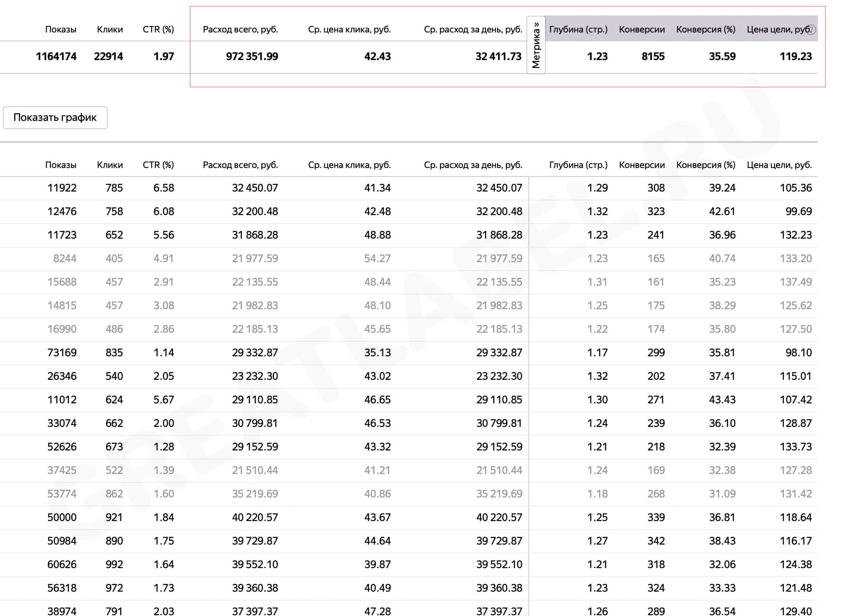Click lower Расход всего, руб. column header

click(x=241, y=165)
